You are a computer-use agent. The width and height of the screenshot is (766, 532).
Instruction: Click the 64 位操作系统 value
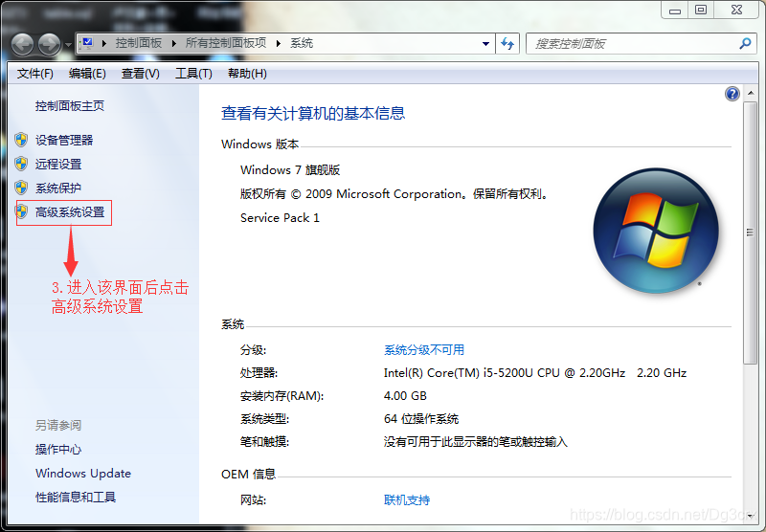coord(421,419)
